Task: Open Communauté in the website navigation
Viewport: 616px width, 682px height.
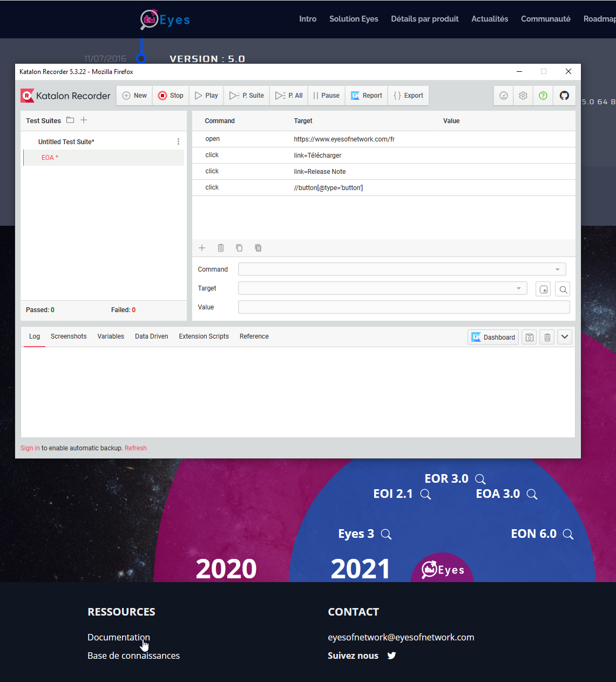Action: point(546,19)
